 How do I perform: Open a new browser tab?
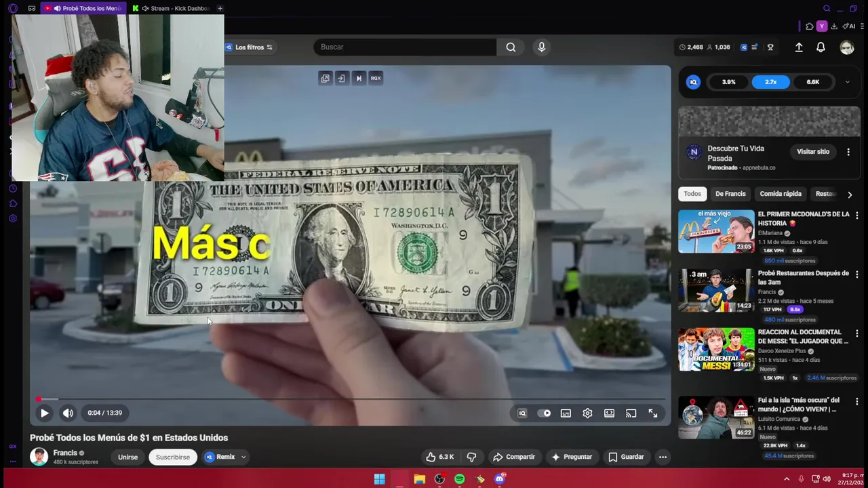(220, 8)
